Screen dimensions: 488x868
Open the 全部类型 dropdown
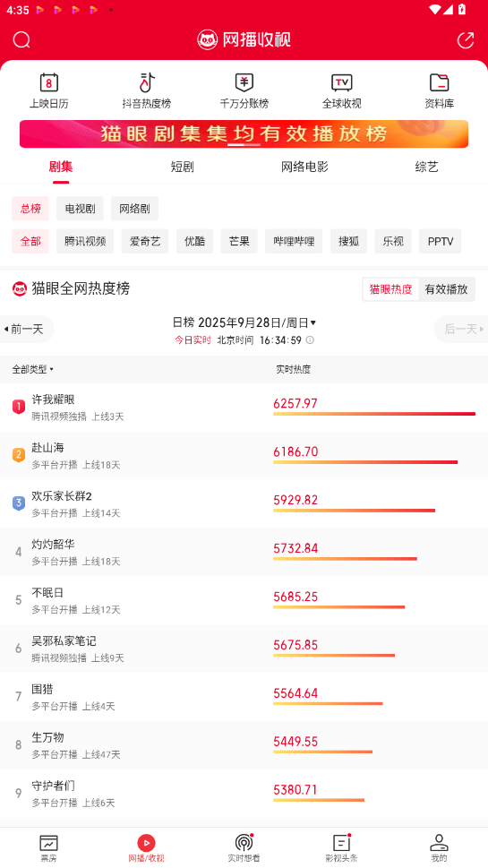33,369
